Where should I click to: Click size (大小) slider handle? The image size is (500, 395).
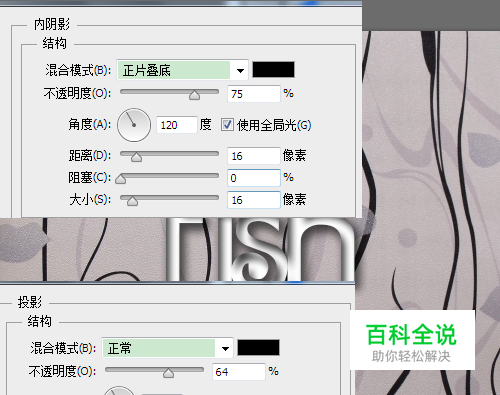pos(132,201)
